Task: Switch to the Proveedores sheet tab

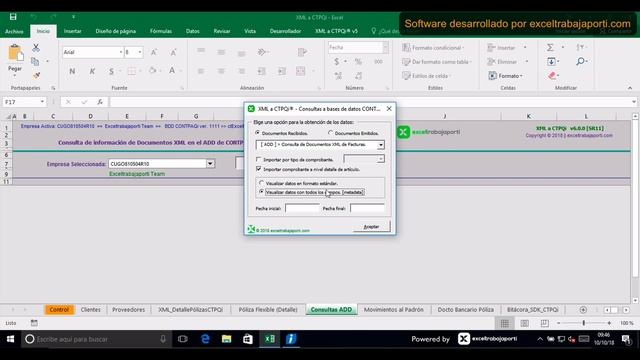Action: pyautogui.click(x=129, y=310)
